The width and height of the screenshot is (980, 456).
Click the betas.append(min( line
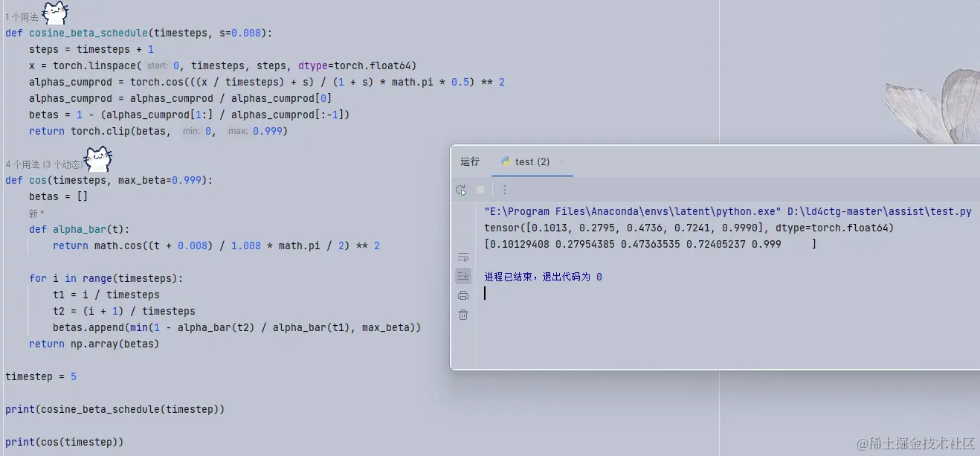[237, 327]
